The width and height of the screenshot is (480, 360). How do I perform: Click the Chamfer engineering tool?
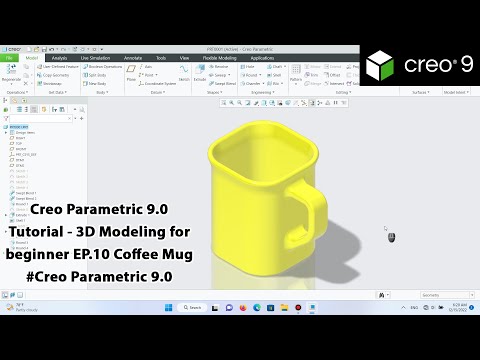[x=252, y=84]
